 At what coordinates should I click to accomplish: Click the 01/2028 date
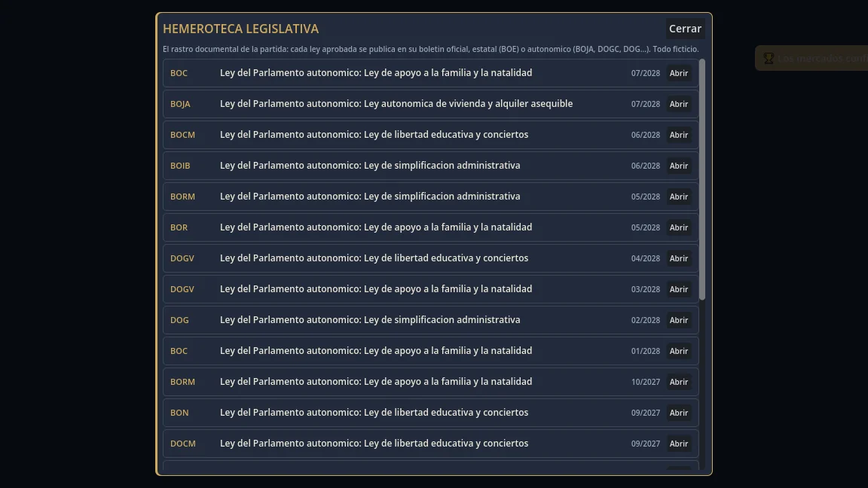pos(646,352)
